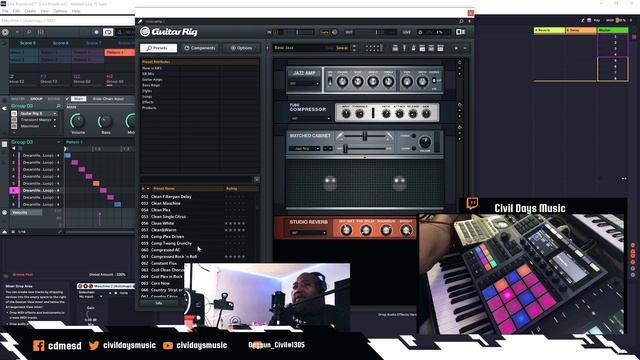The image size is (640, 360).
Task: Select the Bass Amps preset attribute
Action: click(x=151, y=85)
